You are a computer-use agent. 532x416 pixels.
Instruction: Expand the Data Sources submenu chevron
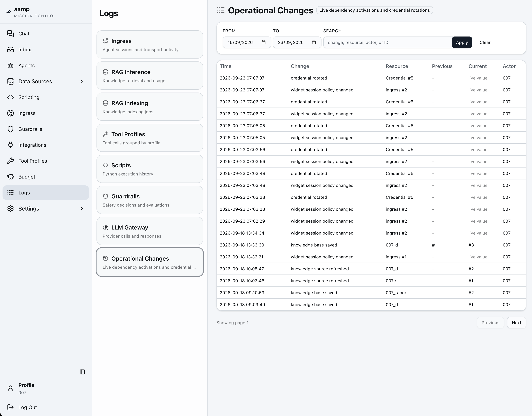click(82, 81)
